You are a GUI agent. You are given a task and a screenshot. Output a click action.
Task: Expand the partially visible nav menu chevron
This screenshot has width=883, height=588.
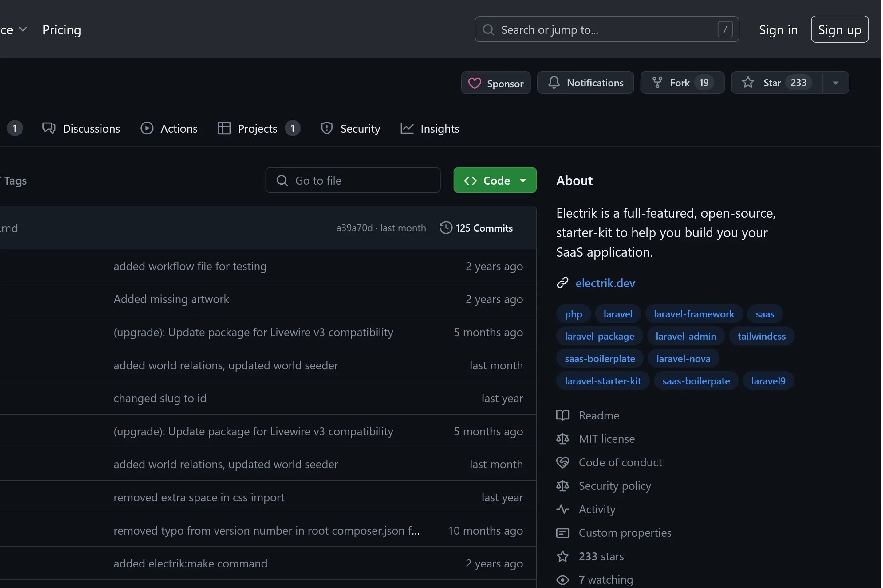point(23,29)
